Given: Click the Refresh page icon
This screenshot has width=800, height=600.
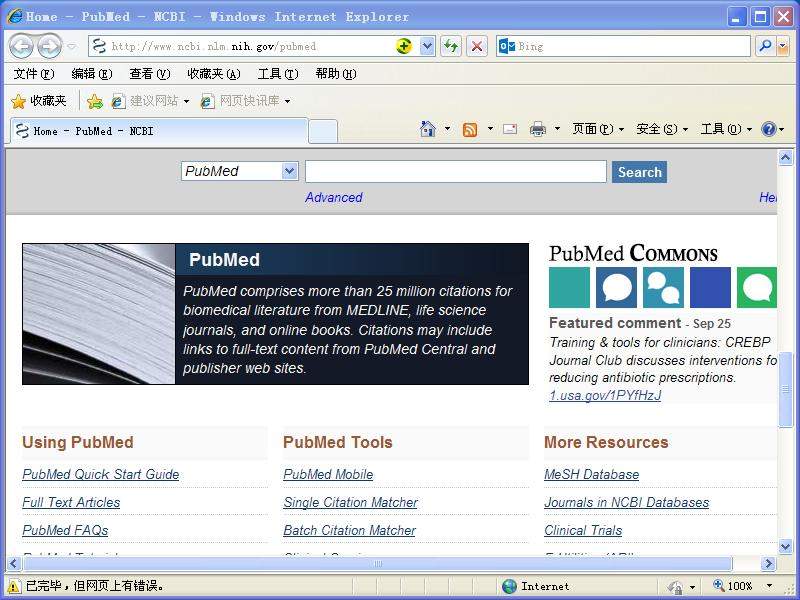Looking at the screenshot, I should point(451,46).
